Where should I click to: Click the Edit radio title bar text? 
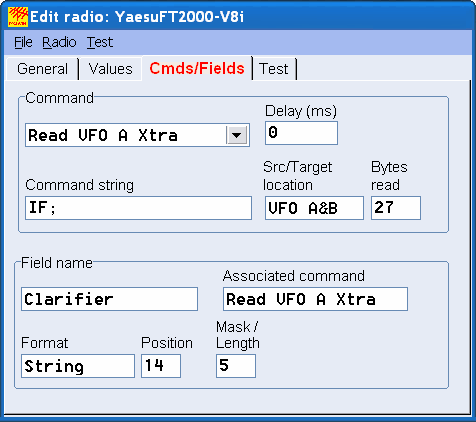137,17
